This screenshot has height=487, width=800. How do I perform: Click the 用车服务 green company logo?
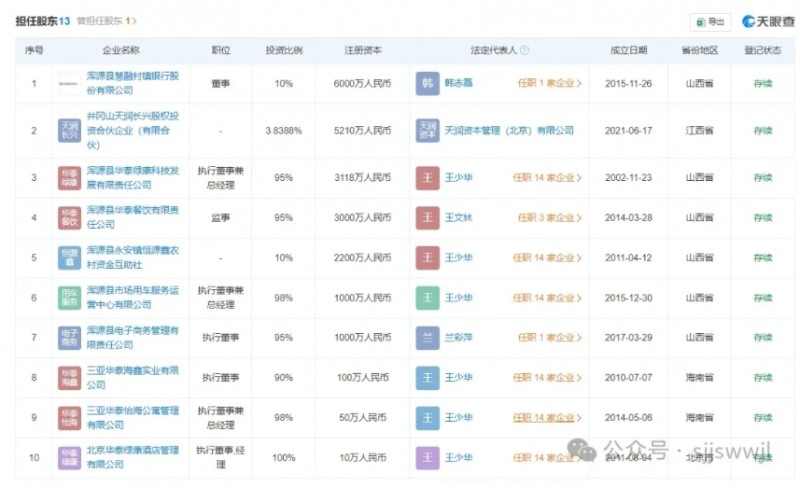[x=69, y=298]
